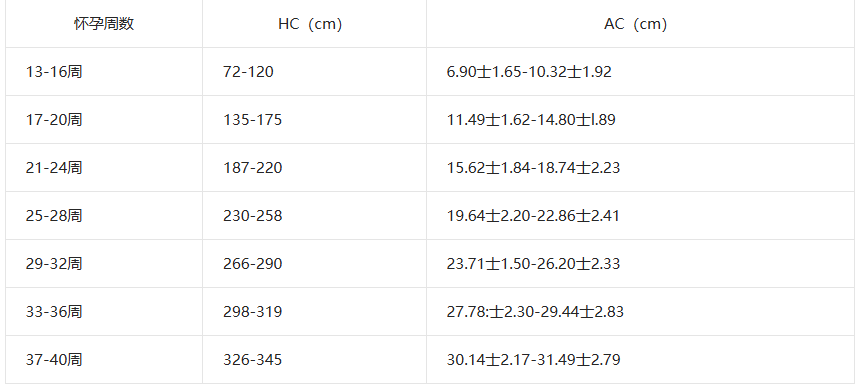
Task: Click the HC value 72-120
Action: 248,72
